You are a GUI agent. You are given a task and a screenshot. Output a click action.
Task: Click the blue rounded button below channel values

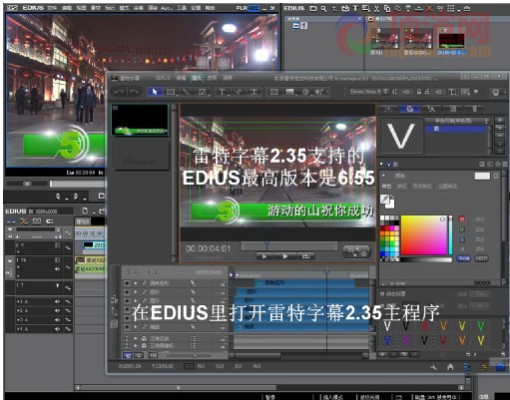click(x=464, y=258)
